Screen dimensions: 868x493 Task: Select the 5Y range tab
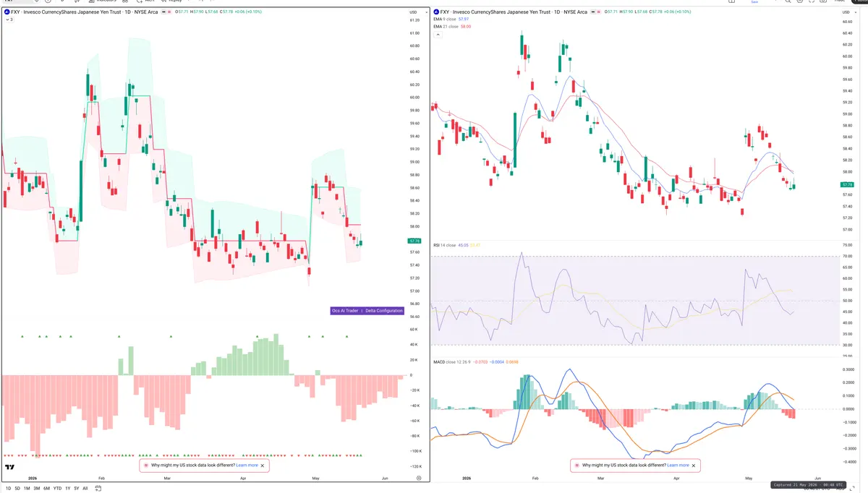pyautogui.click(x=76, y=489)
